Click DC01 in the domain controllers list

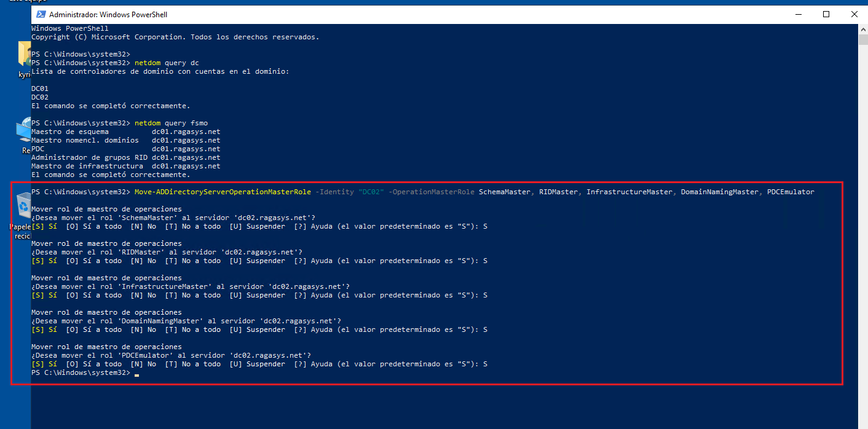39,88
